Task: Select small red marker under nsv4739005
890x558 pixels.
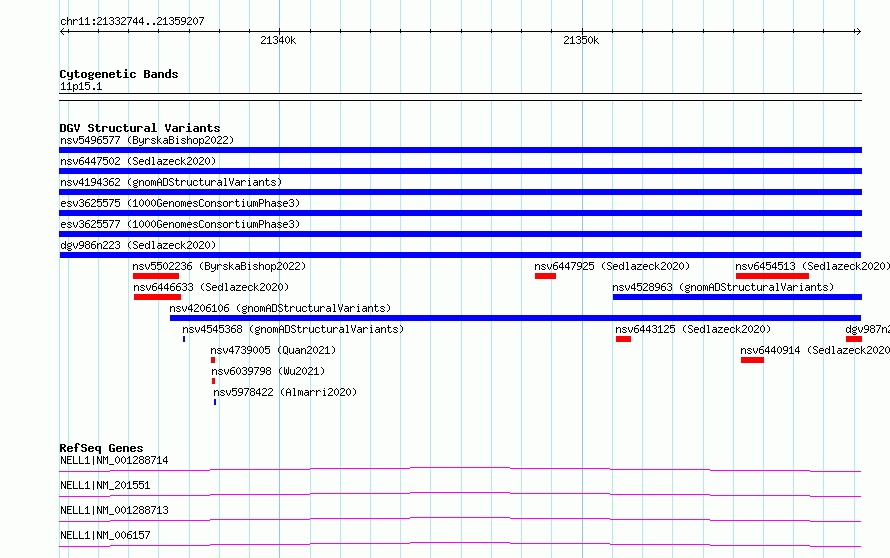Action: (213, 360)
